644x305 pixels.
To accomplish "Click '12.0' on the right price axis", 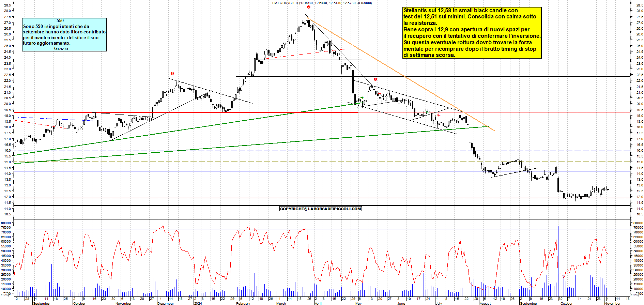I will (x=640, y=197).
